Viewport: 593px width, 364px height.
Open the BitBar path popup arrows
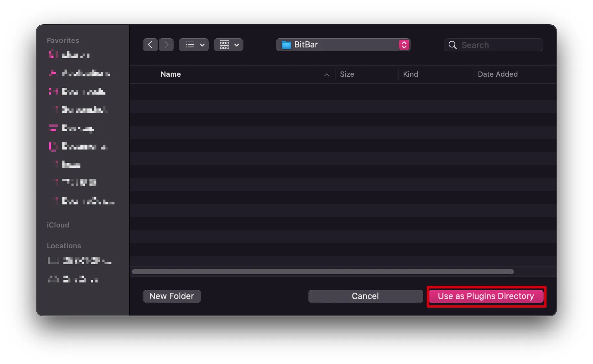coord(404,45)
